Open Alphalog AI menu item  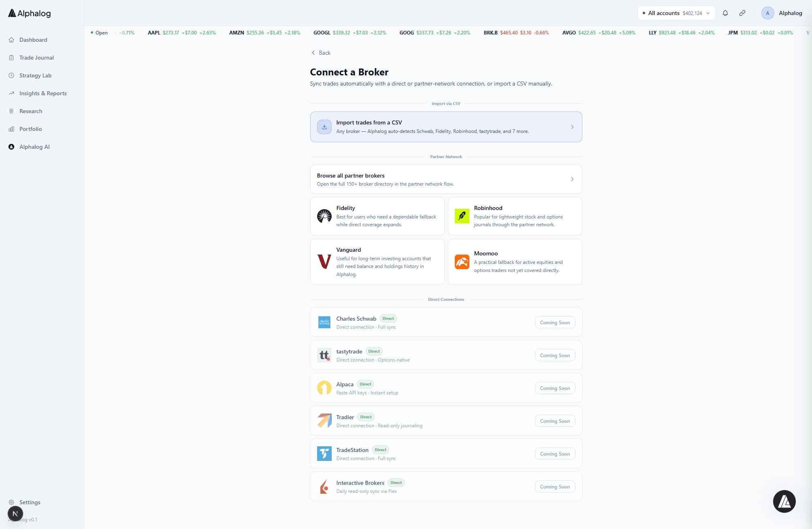pyautogui.click(x=34, y=147)
